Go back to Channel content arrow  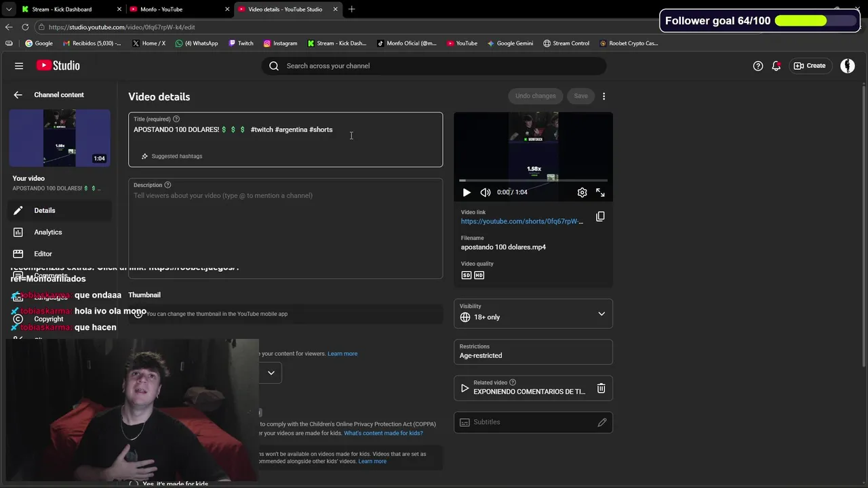tap(18, 95)
